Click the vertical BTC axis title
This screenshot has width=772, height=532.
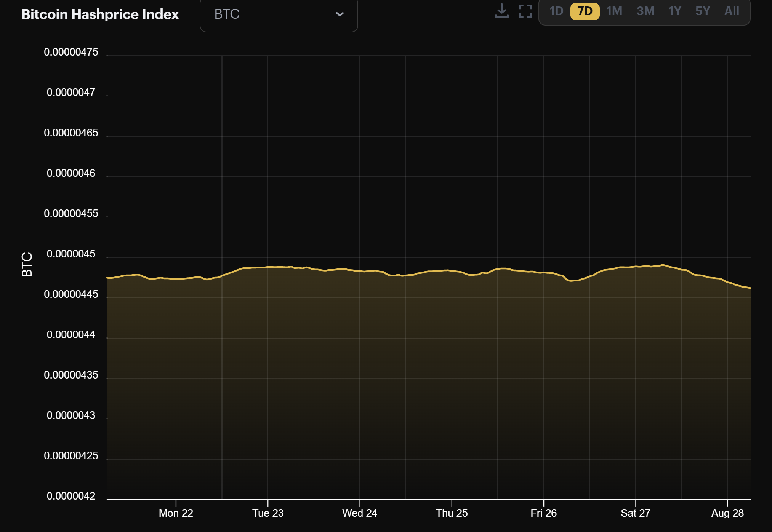(x=27, y=264)
